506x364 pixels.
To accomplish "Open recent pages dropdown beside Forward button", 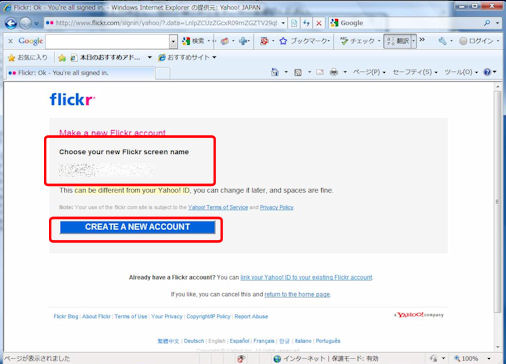I will click(36, 23).
